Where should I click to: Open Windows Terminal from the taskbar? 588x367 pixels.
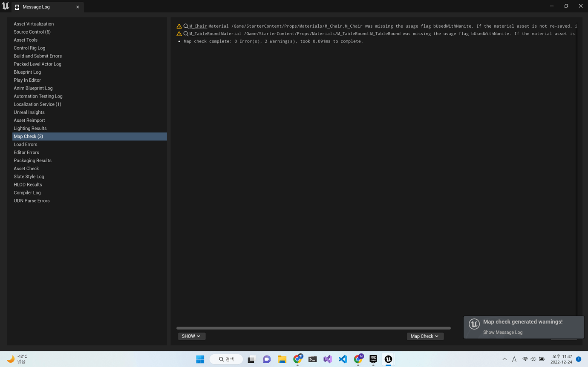(312, 359)
